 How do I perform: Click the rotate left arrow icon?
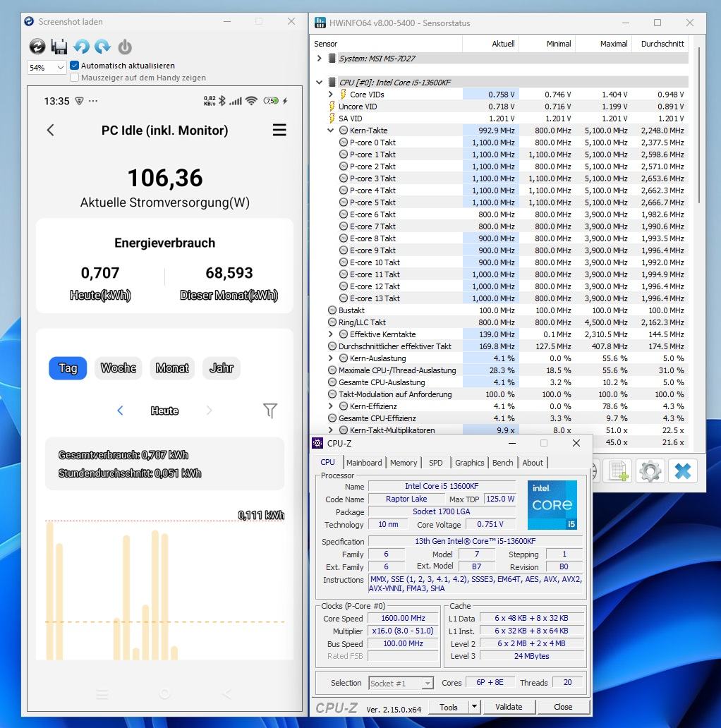point(81,47)
